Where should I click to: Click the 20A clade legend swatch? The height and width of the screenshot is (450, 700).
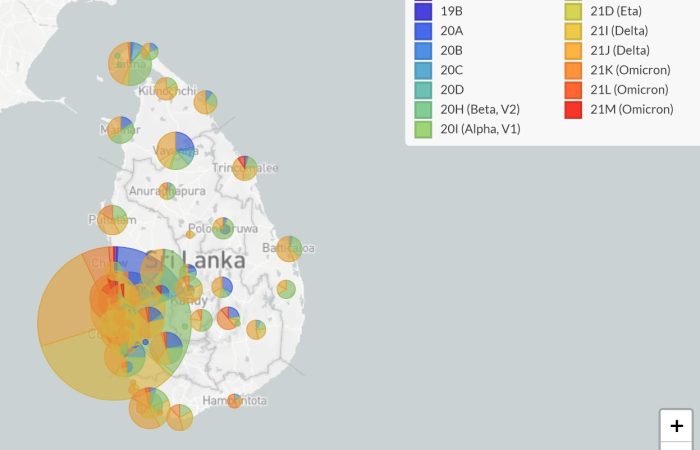pos(423,31)
